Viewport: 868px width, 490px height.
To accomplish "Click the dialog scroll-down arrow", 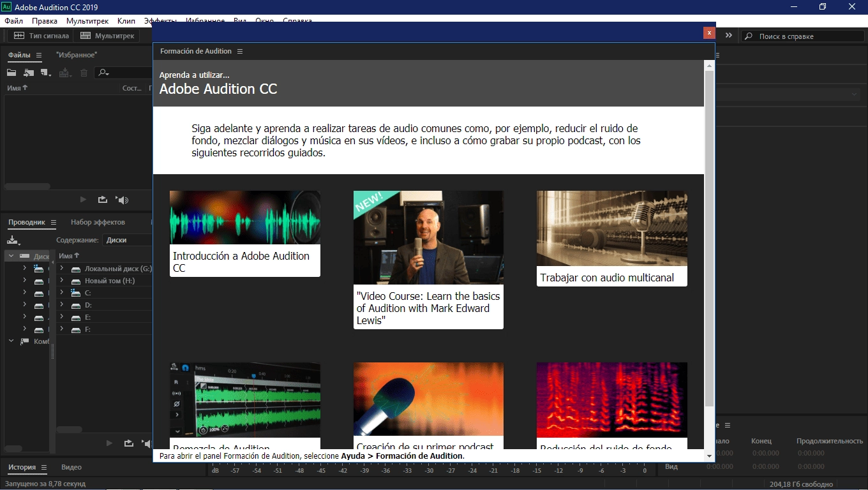I will tap(709, 456).
